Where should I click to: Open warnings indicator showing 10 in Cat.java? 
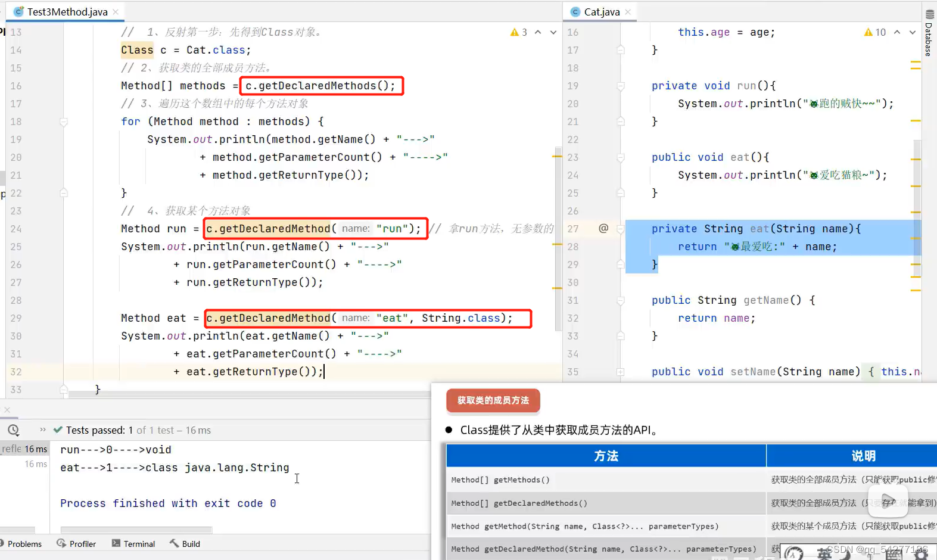(875, 32)
